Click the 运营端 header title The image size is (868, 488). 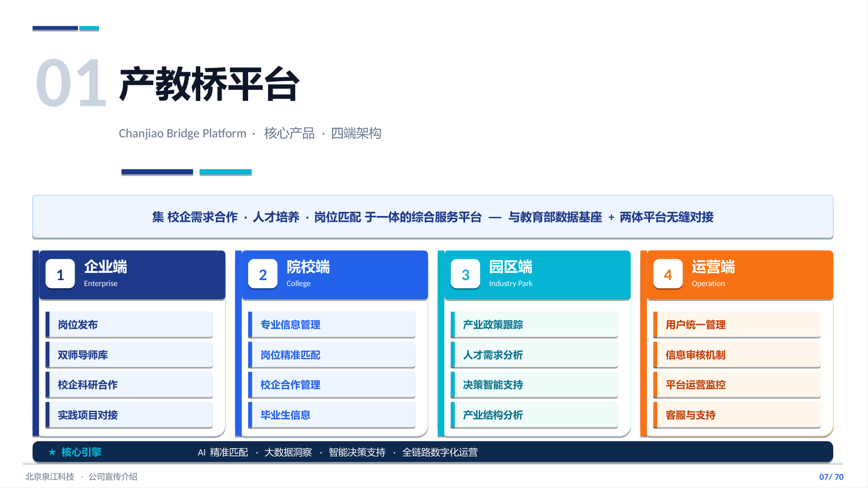pos(713,267)
